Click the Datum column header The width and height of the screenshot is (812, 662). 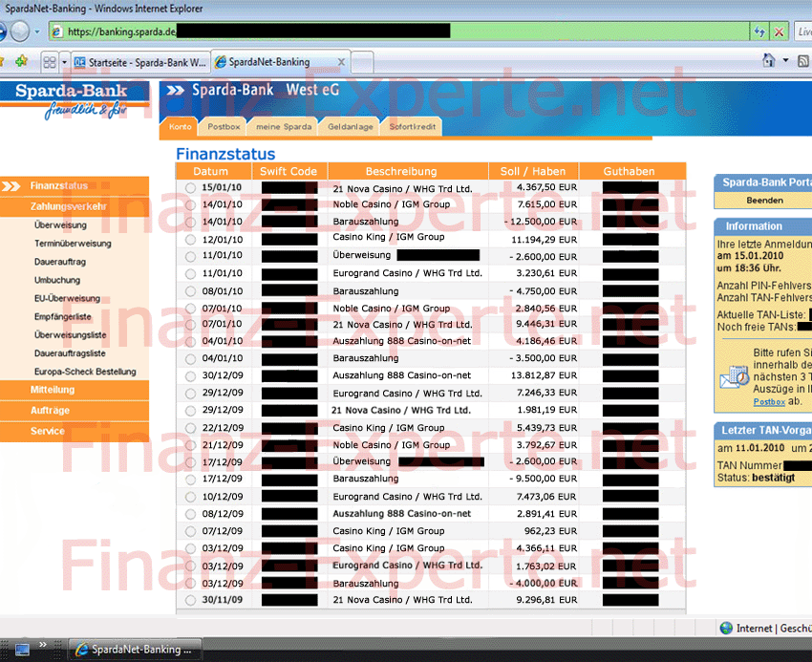(x=214, y=171)
